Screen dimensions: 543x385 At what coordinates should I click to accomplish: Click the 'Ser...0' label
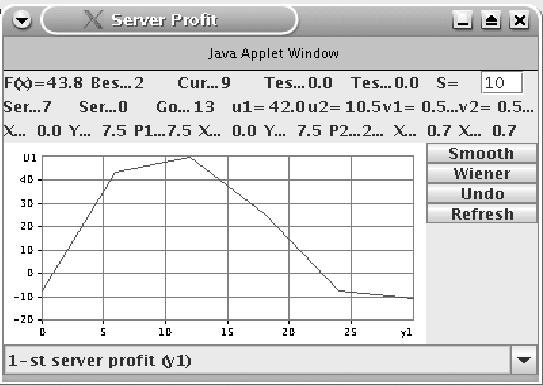[x=103, y=107]
